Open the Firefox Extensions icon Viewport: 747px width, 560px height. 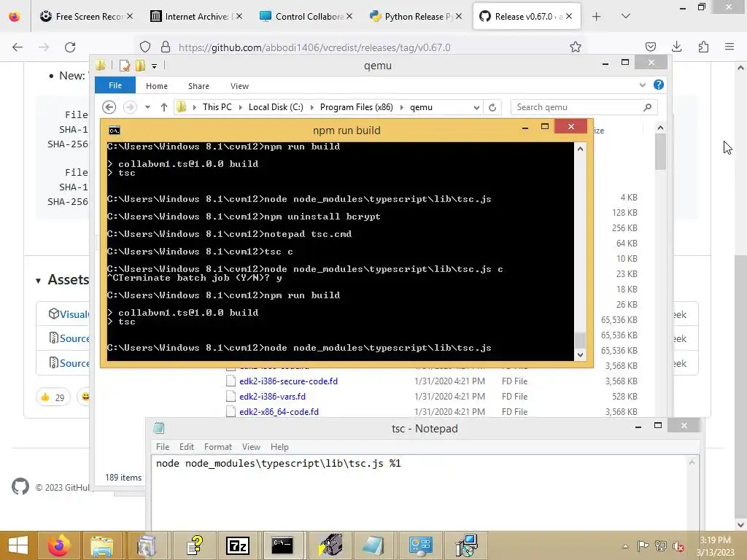[703, 47]
